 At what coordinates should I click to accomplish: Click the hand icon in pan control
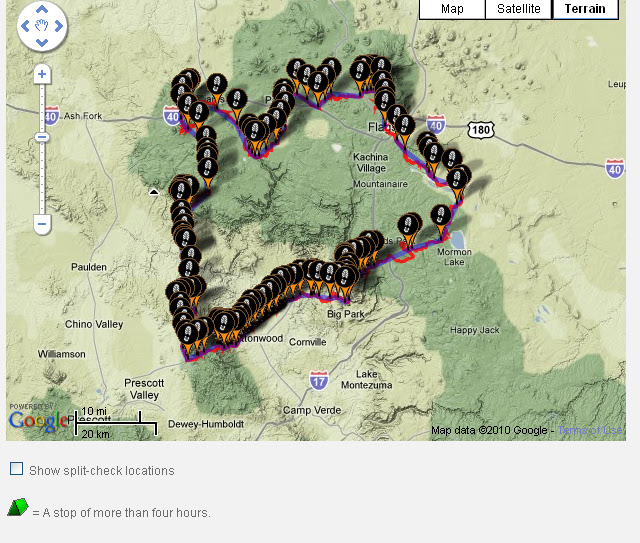click(42, 26)
